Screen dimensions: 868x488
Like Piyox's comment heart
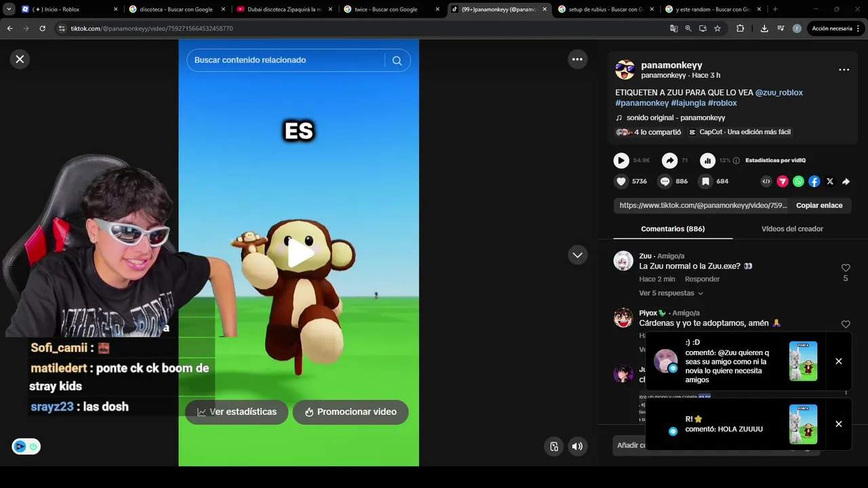pyautogui.click(x=846, y=325)
